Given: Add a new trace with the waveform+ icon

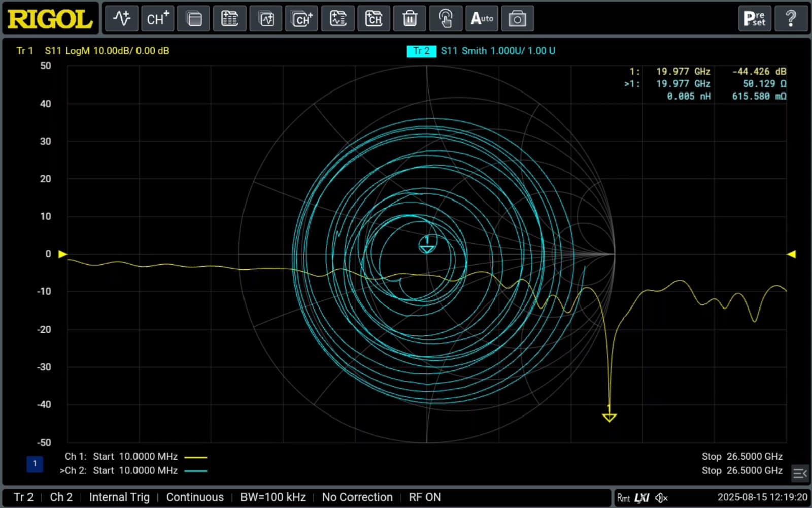Looking at the screenshot, I should [x=121, y=18].
